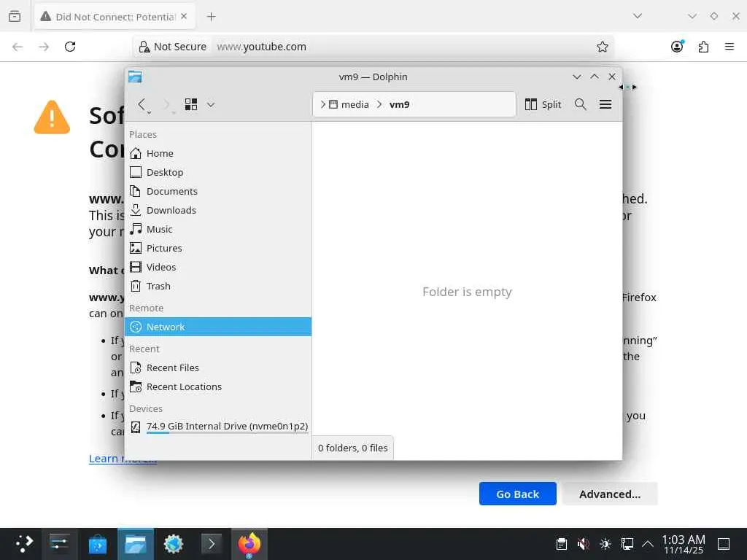Click the Dolphin window's title bar icon
Image resolution: width=747 pixels, height=560 pixels.
pos(135,77)
